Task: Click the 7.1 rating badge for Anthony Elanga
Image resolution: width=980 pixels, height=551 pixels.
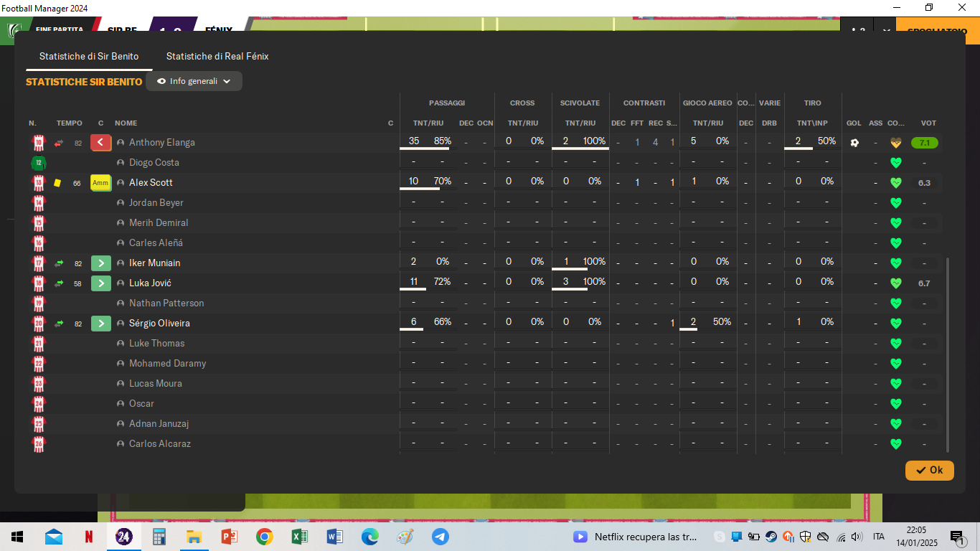Action: pos(924,143)
